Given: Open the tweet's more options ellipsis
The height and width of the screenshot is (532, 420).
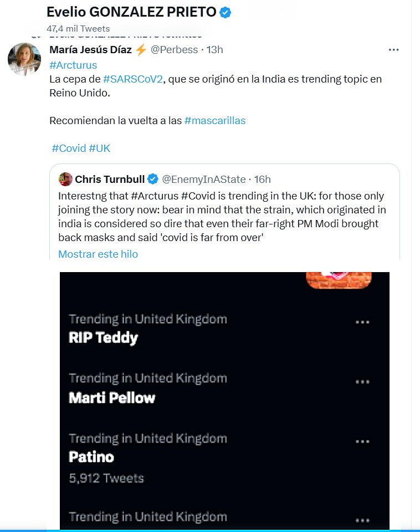Looking at the screenshot, I should coord(393,50).
